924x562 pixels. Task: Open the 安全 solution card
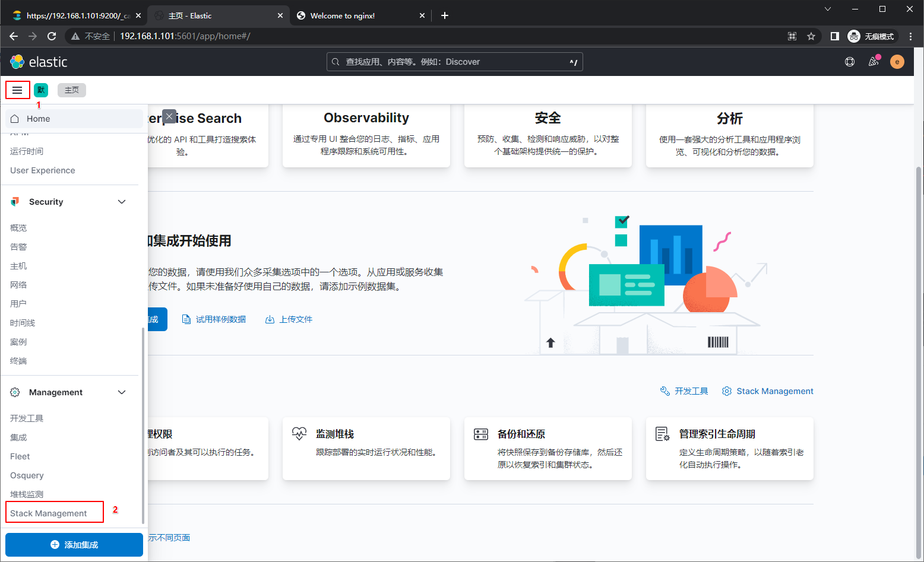click(548, 136)
